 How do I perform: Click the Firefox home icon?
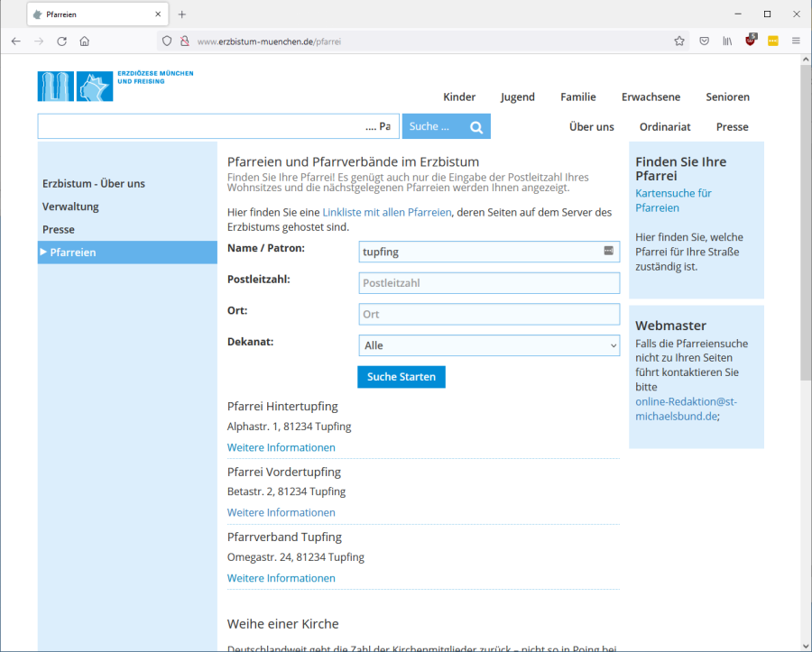tap(85, 41)
